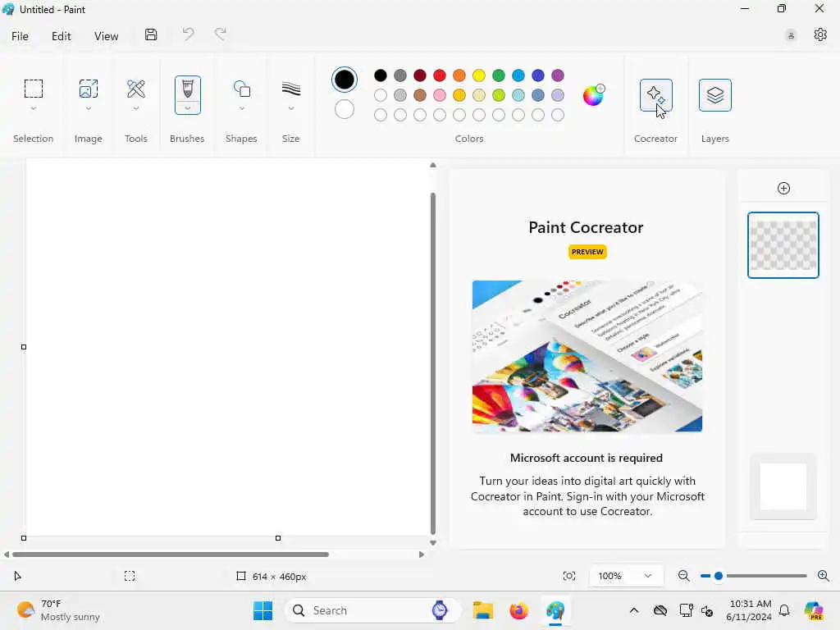Image resolution: width=840 pixels, height=630 pixels.
Task: Select the transparent layer thumbnail
Action: [x=783, y=245]
